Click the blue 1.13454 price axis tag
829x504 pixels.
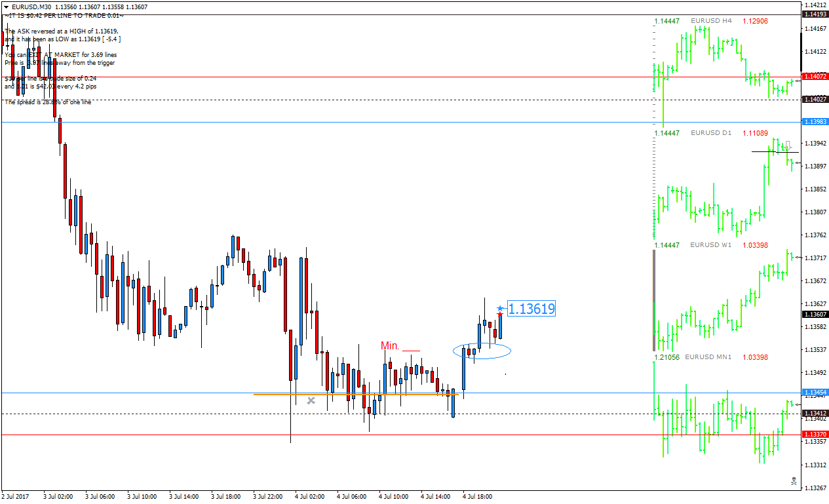coord(815,393)
